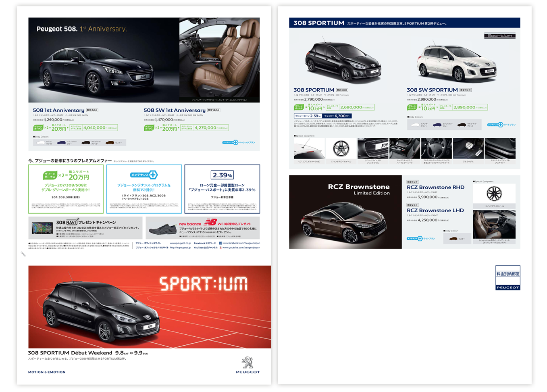Click the '4,270,000' discounted price box
This screenshot has width=547, height=392.
pyautogui.click(x=205, y=128)
